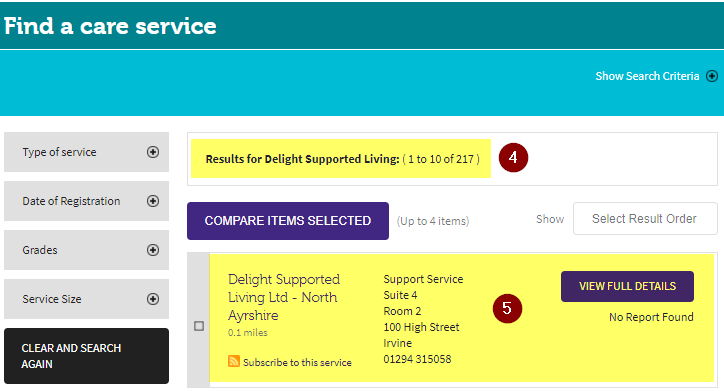Click the 0.1 miles distance text

tap(247, 332)
